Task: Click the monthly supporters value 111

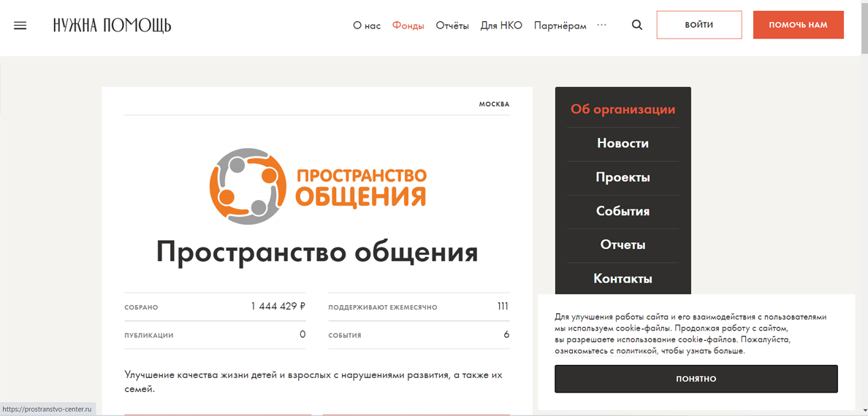Action: coord(503,307)
